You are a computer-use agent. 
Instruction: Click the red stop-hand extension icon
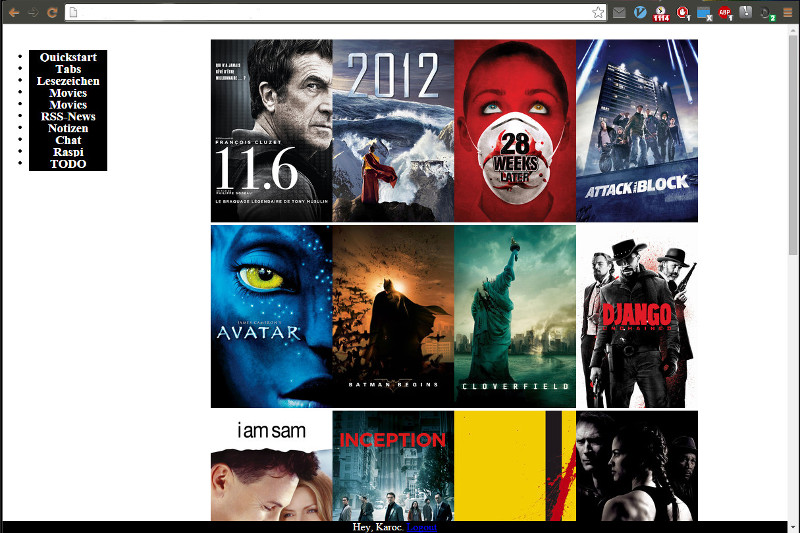click(x=683, y=12)
